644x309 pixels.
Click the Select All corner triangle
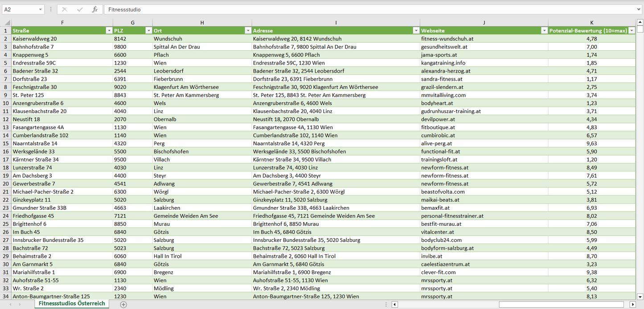6,23
